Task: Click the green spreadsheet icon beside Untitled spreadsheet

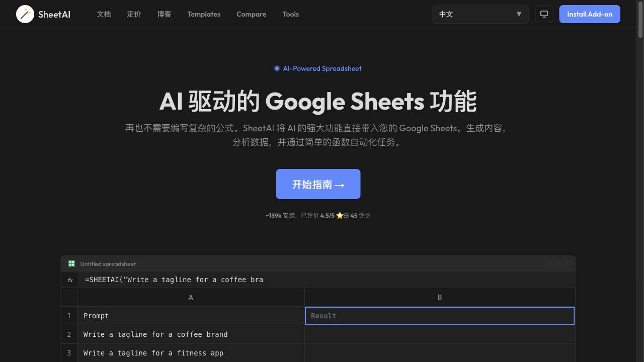Action: (x=71, y=263)
